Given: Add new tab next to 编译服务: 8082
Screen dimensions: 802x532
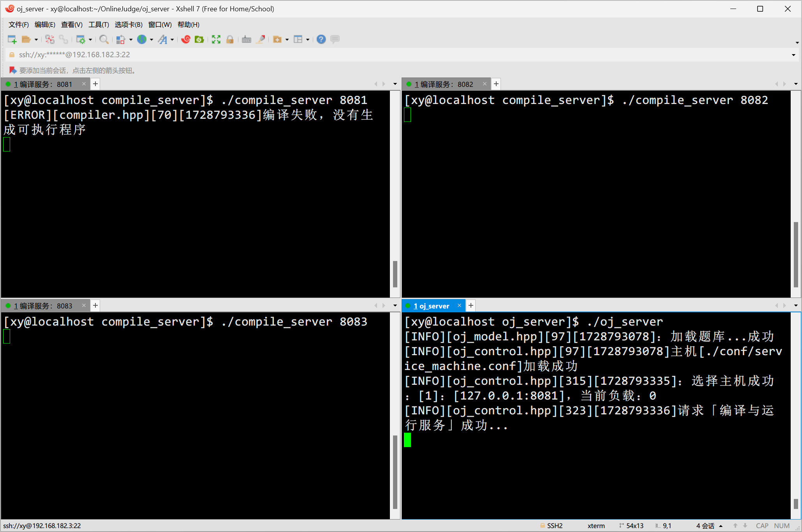Looking at the screenshot, I should (496, 84).
